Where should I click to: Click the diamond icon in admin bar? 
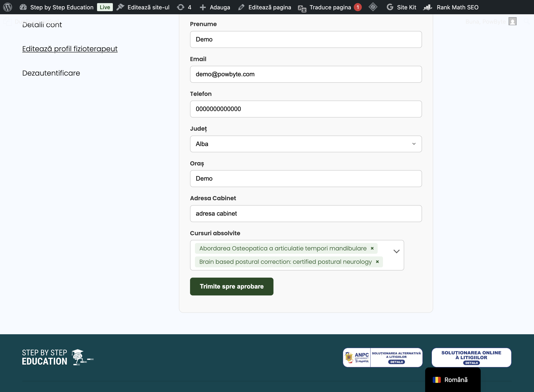pos(373,7)
